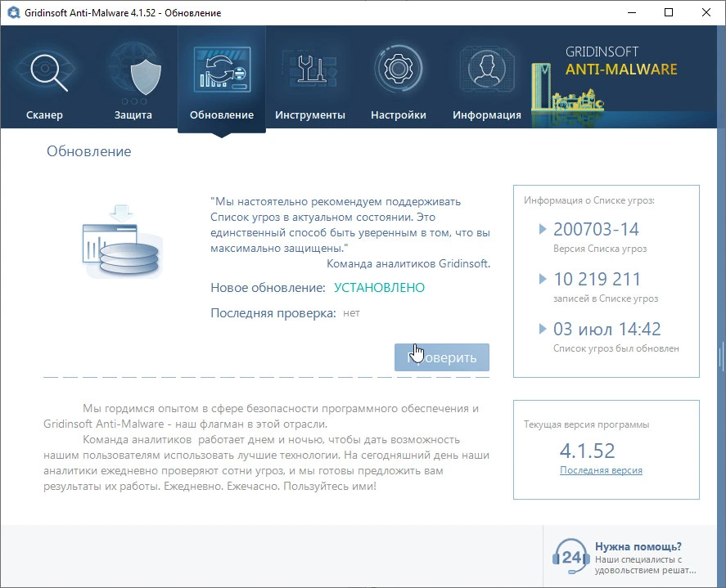Click the Обновление page heading
726x588 pixels.
click(x=89, y=151)
